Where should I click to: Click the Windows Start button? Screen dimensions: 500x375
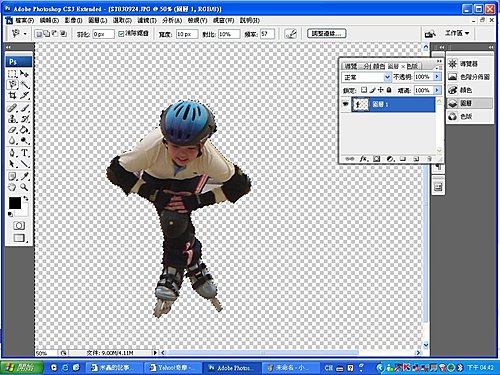point(22,367)
